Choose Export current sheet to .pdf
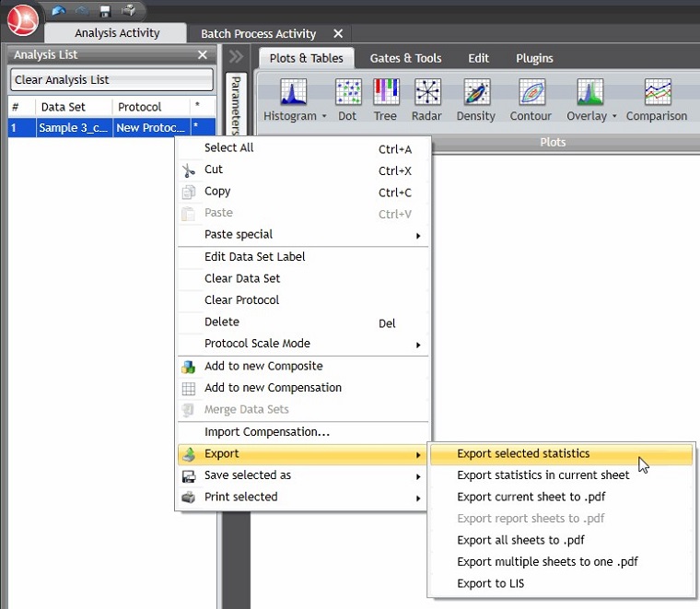Screen dimensions: 700x609 click(x=561, y=497)
